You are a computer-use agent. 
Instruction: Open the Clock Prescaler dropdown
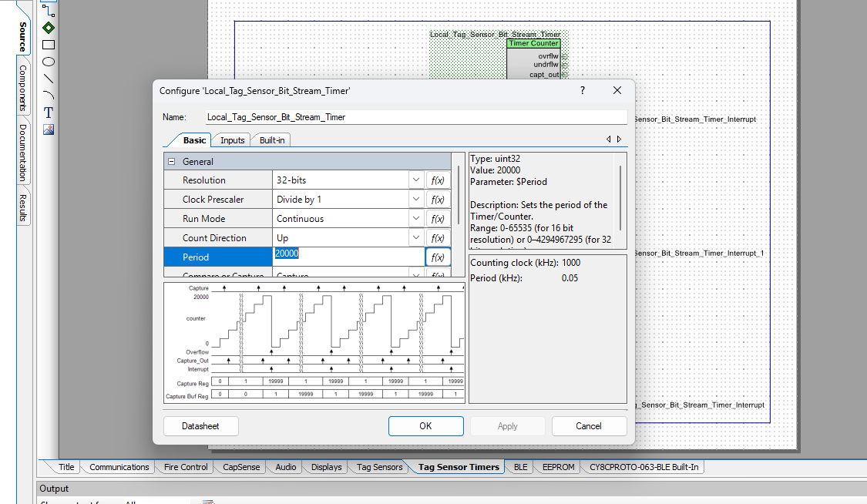point(416,200)
